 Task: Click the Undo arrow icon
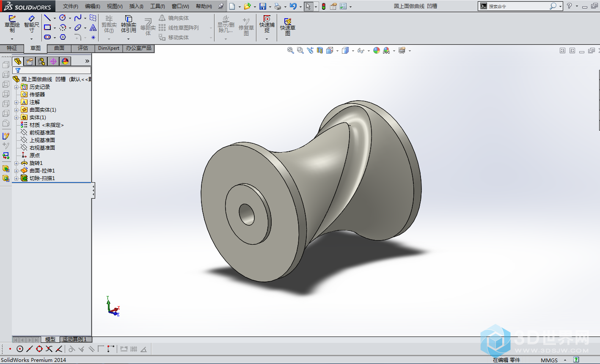click(293, 6)
